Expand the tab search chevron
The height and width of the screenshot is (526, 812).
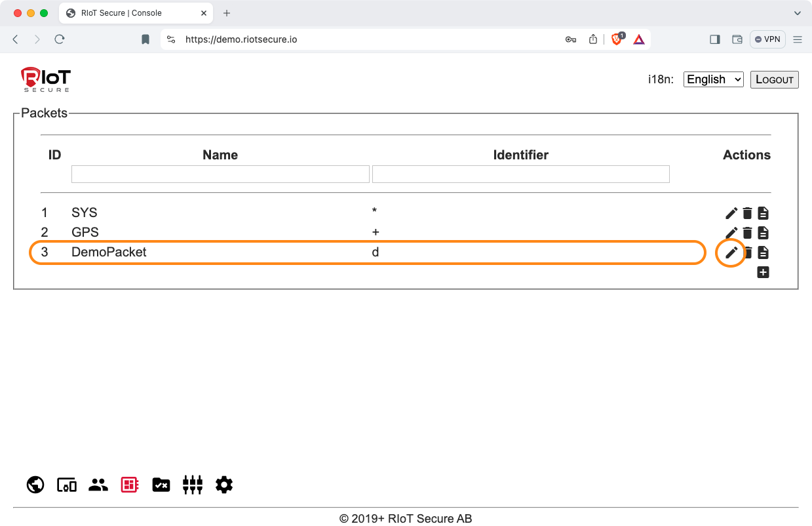tap(798, 13)
